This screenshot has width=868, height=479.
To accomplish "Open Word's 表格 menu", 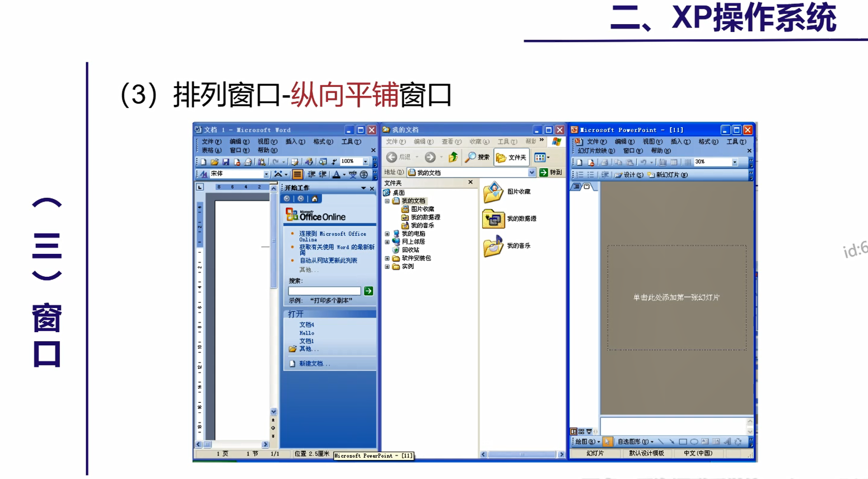I will pyautogui.click(x=211, y=150).
